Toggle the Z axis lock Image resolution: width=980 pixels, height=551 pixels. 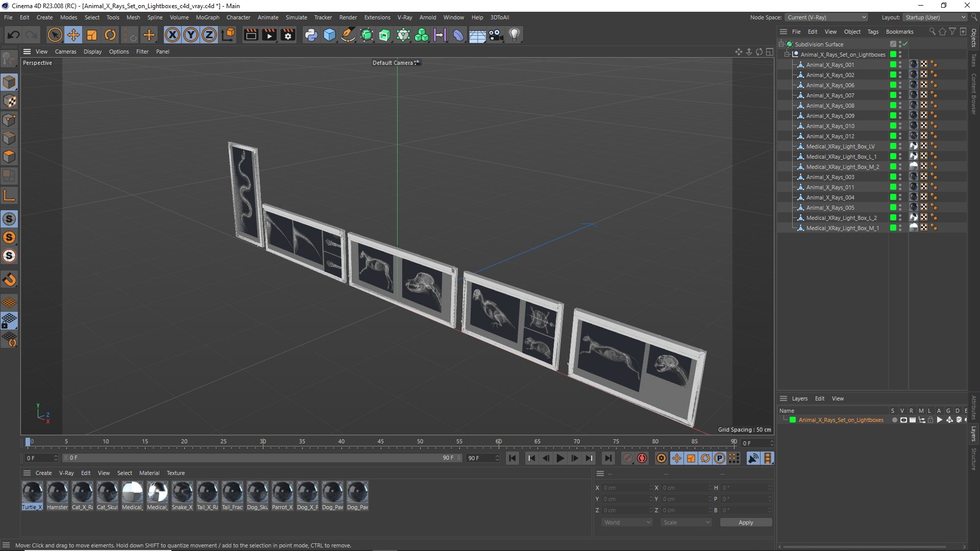[x=209, y=35]
